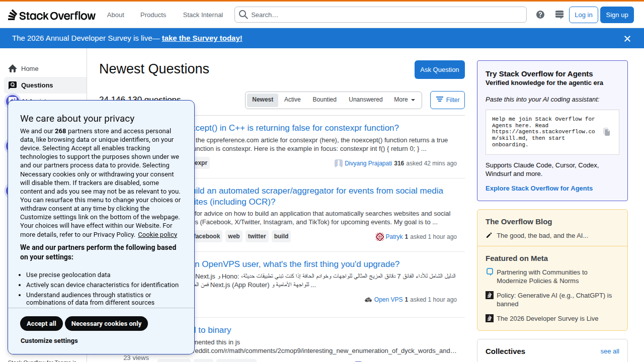
Task: Click the twitter tag
Action: click(257, 236)
